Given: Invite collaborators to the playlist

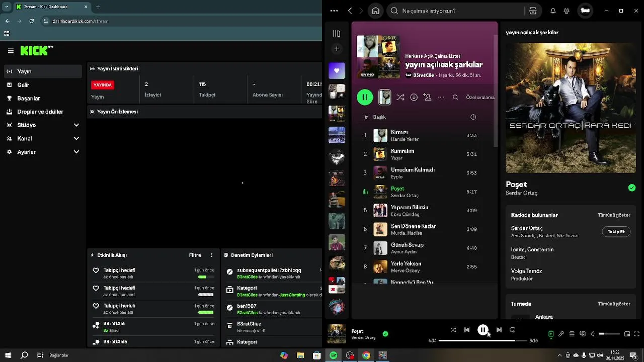Looking at the screenshot, I should (427, 97).
